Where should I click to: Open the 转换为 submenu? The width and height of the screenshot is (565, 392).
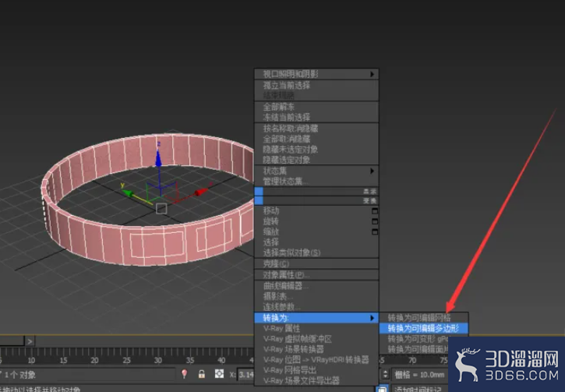316,318
